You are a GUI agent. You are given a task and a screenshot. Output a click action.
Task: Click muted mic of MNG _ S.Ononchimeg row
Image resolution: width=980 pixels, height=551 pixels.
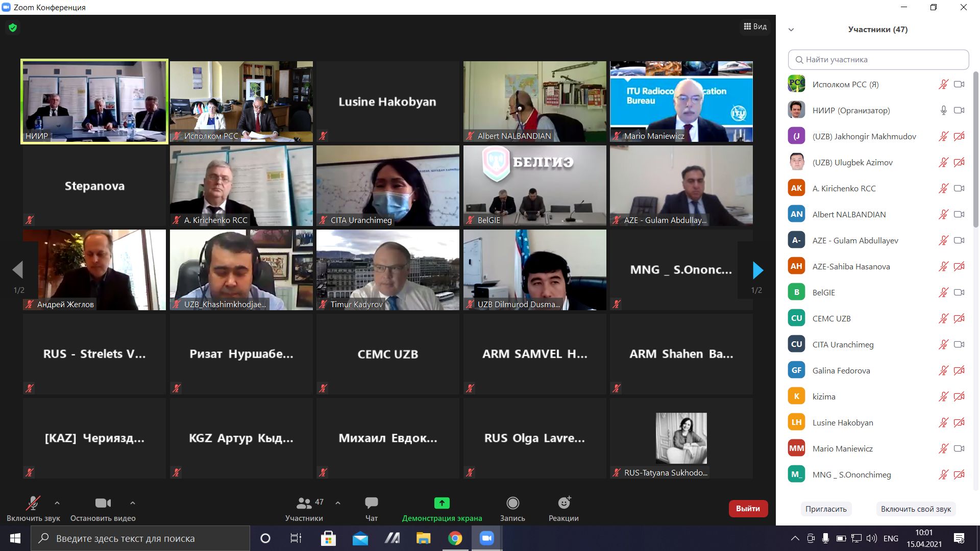coord(943,474)
